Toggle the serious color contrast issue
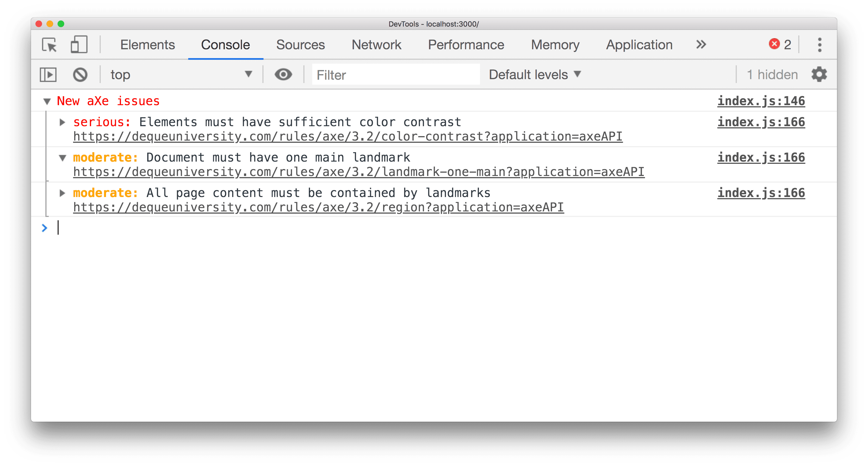The height and width of the screenshot is (466, 868). coord(62,121)
